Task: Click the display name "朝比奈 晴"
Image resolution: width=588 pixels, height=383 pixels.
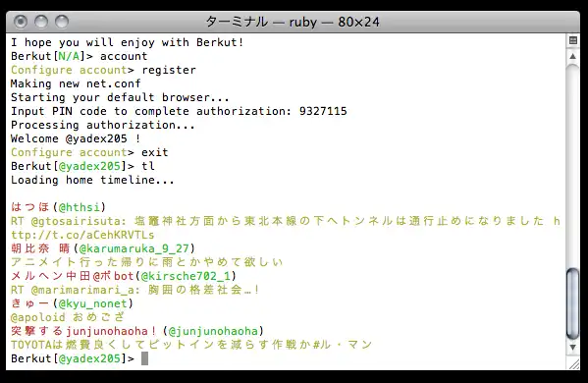Action: 40,248
